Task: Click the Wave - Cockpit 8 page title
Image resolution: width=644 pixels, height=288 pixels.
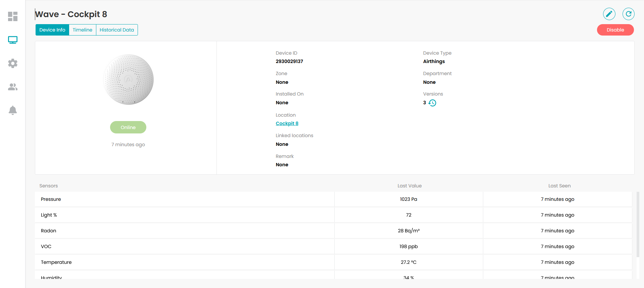Action: [x=71, y=14]
